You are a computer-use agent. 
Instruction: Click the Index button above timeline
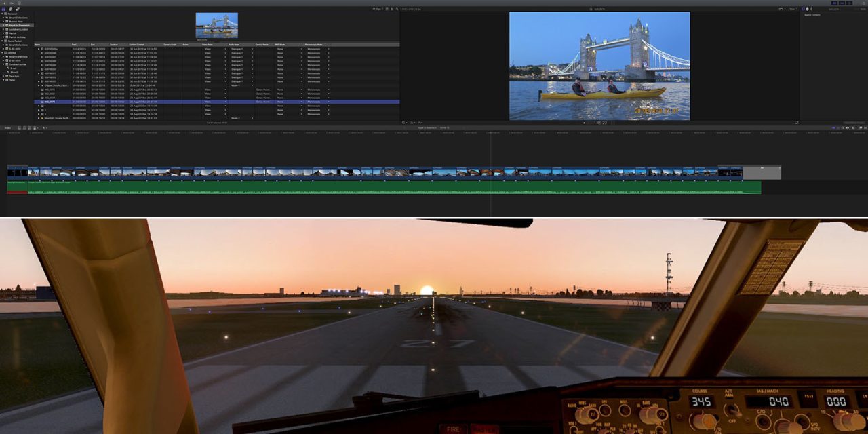coord(8,127)
